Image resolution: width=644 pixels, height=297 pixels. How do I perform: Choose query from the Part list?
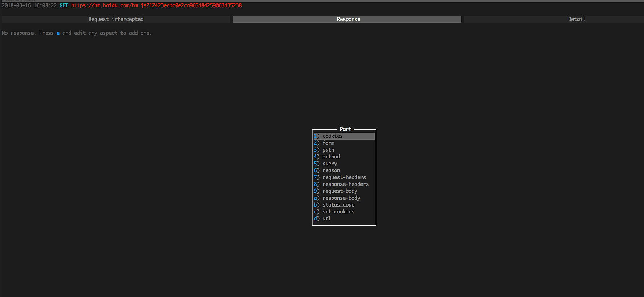[x=329, y=164]
